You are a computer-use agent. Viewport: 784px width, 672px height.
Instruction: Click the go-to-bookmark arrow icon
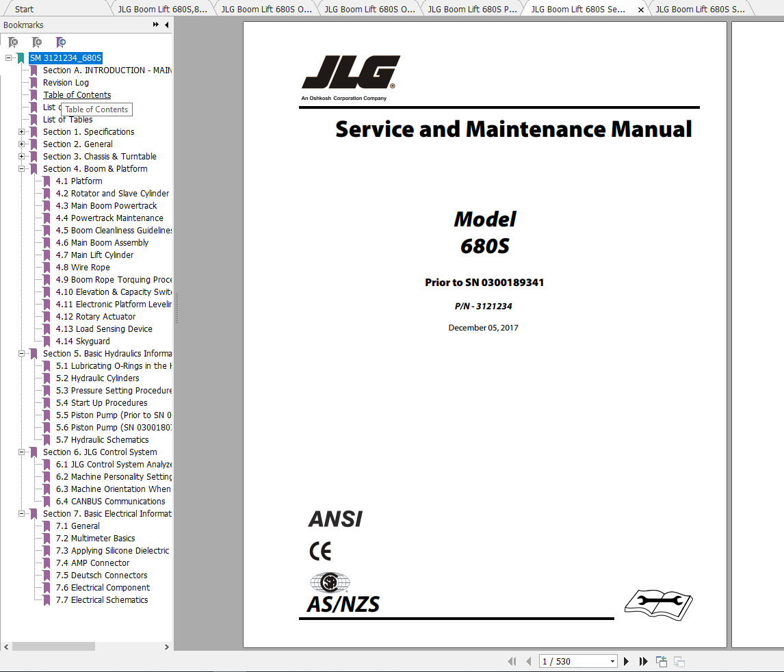tap(61, 42)
